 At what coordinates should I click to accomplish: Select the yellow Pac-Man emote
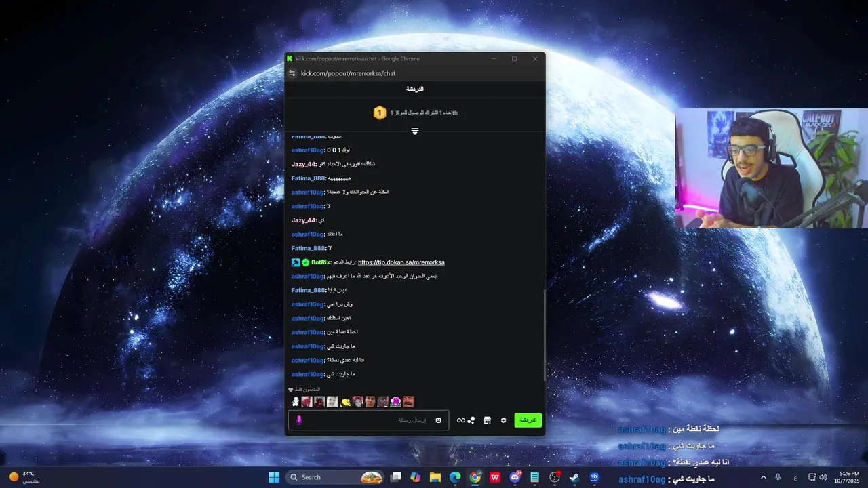coord(345,402)
